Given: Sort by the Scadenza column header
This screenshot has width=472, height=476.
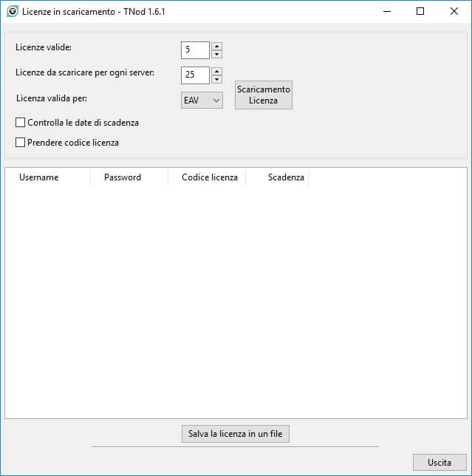Looking at the screenshot, I should point(277,177).
